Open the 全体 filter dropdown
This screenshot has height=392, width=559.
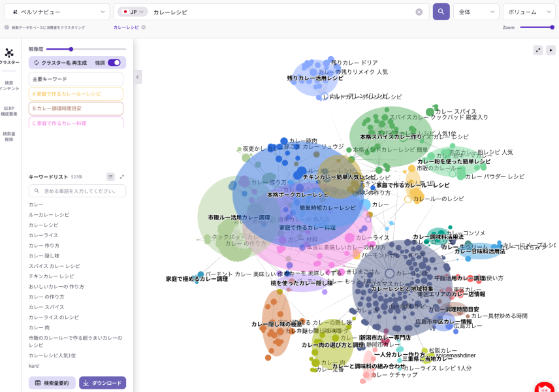[475, 12]
